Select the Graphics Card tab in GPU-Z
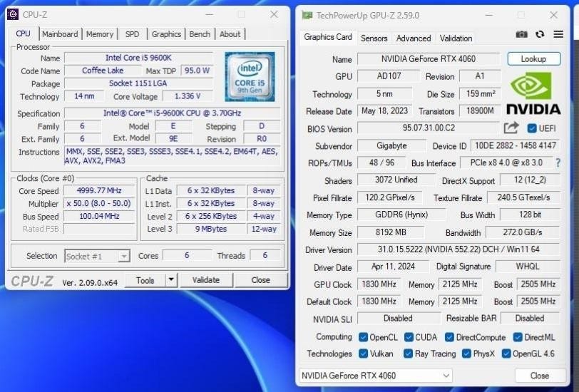This screenshot has width=579, height=392. click(328, 37)
